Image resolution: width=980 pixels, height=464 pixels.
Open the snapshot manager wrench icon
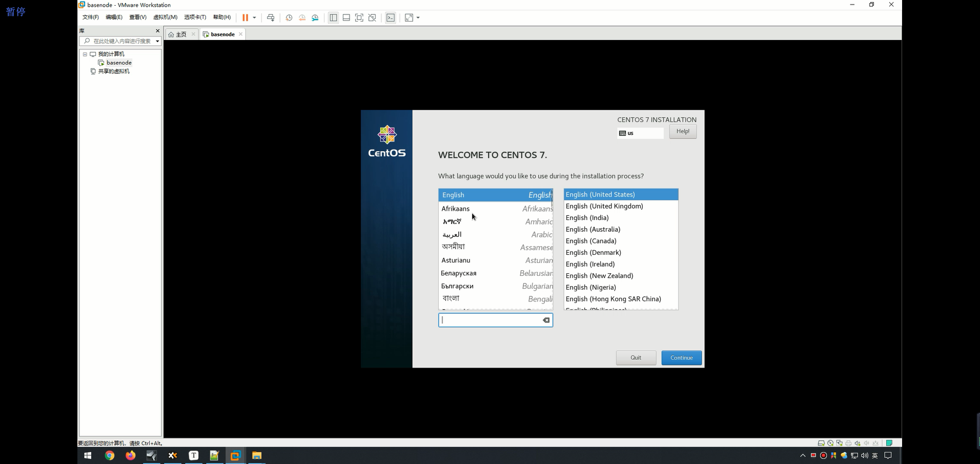[x=315, y=17]
